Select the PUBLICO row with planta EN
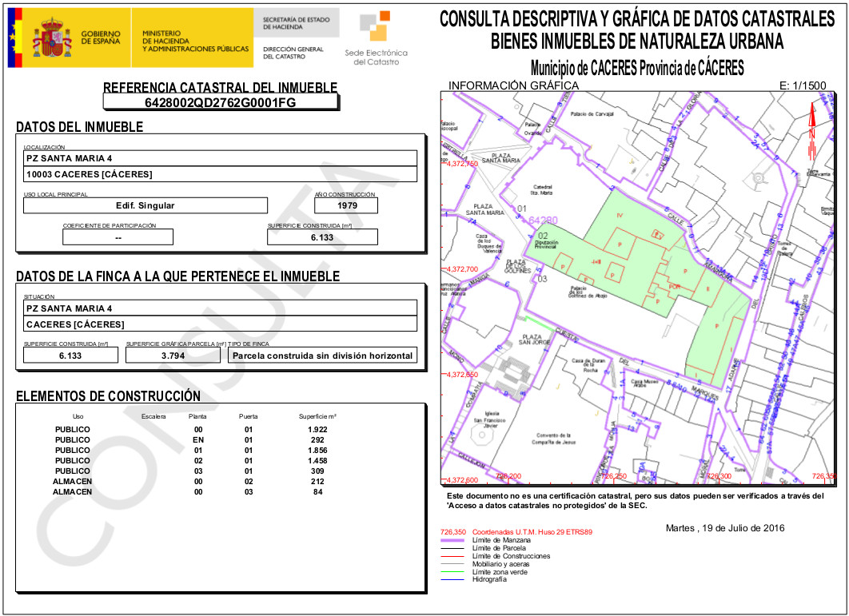The height and width of the screenshot is (616, 849). (192, 439)
